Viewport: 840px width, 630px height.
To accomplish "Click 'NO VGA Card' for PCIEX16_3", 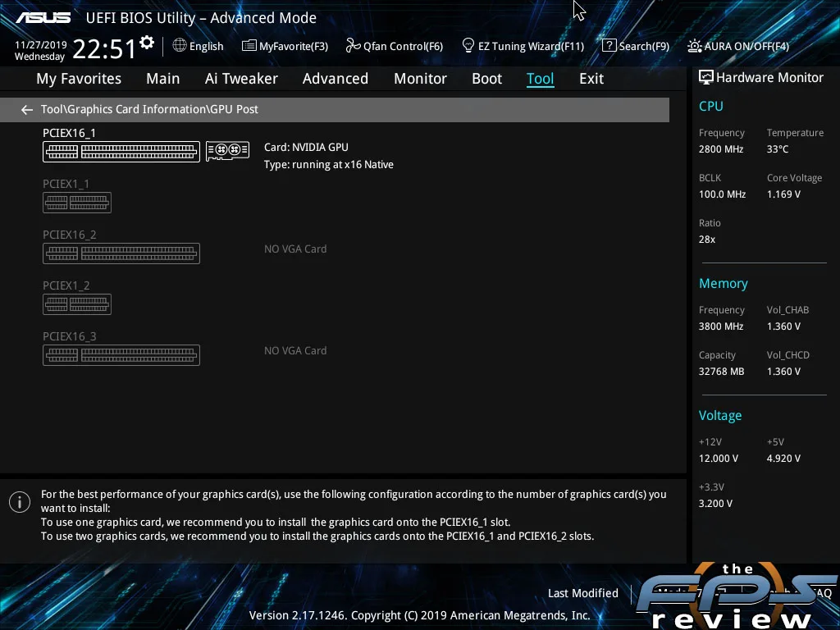I will coord(295,351).
